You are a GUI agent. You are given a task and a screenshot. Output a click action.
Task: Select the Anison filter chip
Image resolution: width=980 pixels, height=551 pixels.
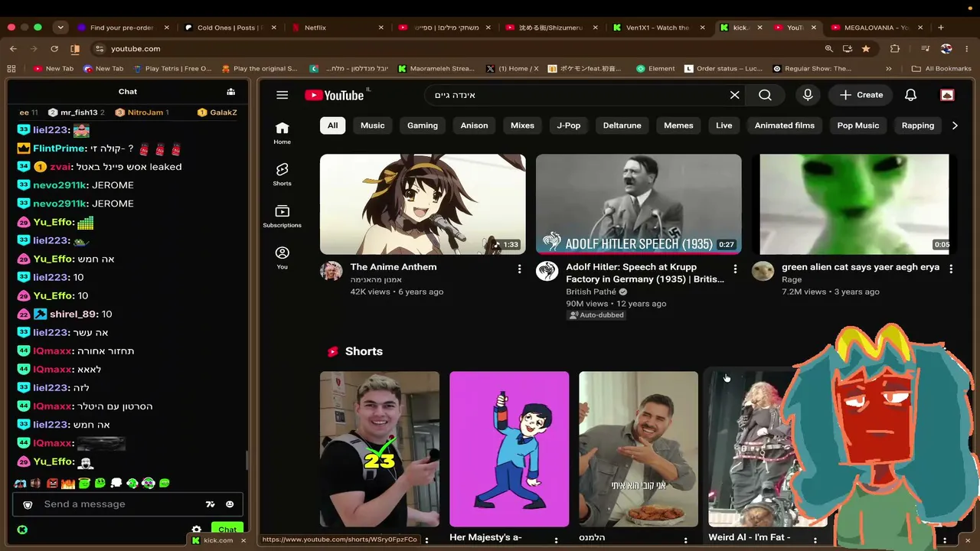(474, 126)
